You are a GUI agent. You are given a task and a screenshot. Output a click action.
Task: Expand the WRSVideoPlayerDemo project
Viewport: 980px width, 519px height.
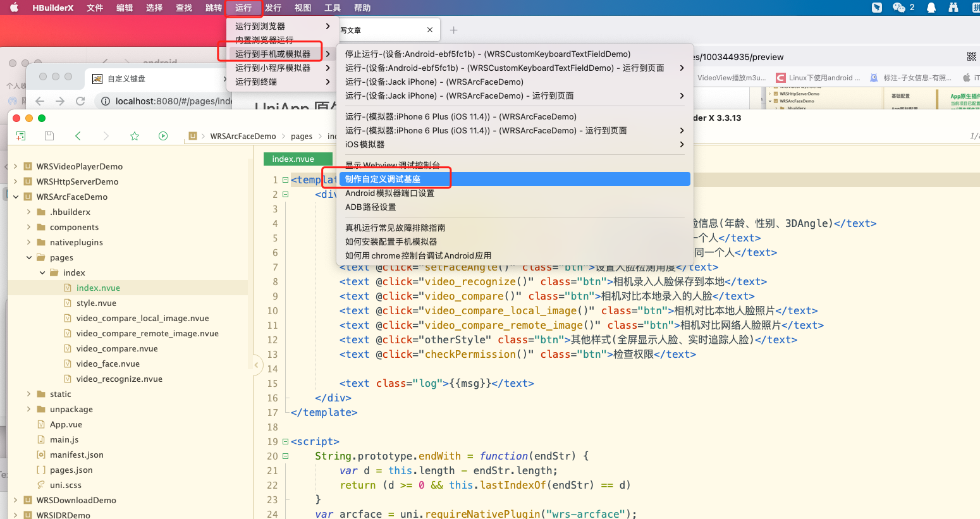15,166
